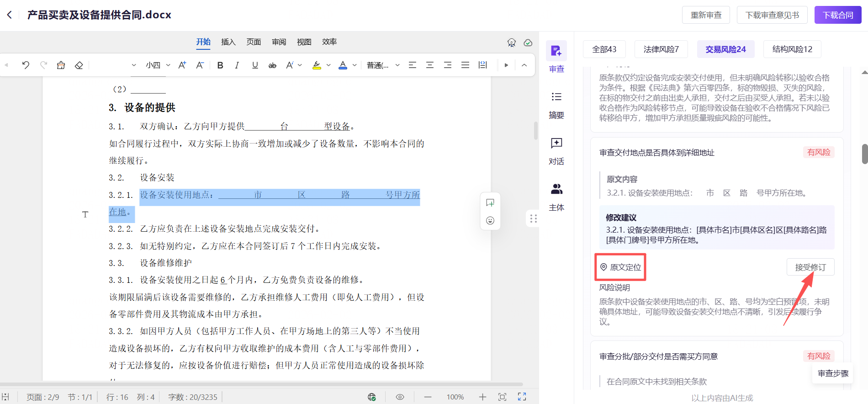The image size is (868, 404).
Task: Apply the text effect A icon
Action: [290, 65]
